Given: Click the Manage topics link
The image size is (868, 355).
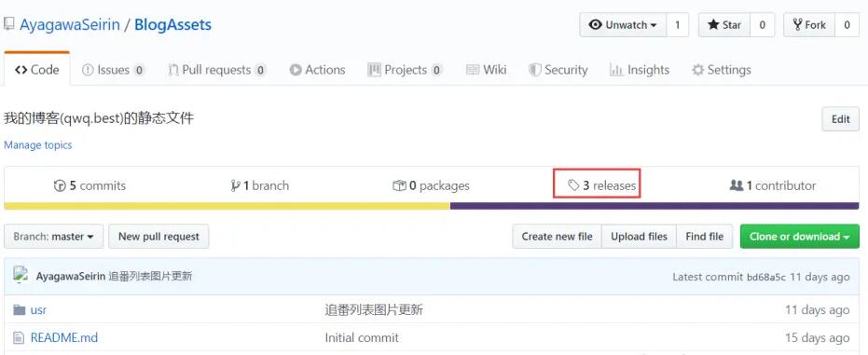Looking at the screenshot, I should tap(37, 144).
